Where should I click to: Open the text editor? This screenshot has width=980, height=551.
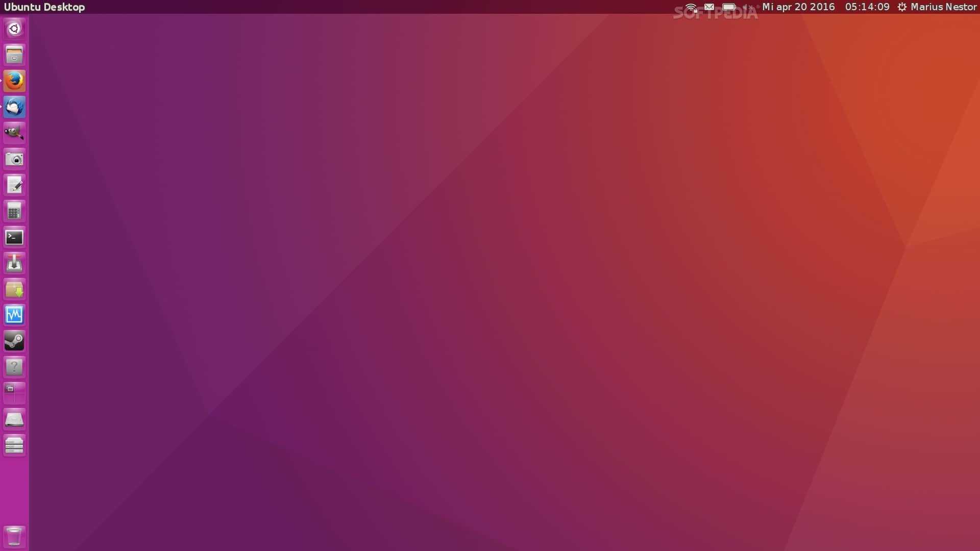(14, 185)
